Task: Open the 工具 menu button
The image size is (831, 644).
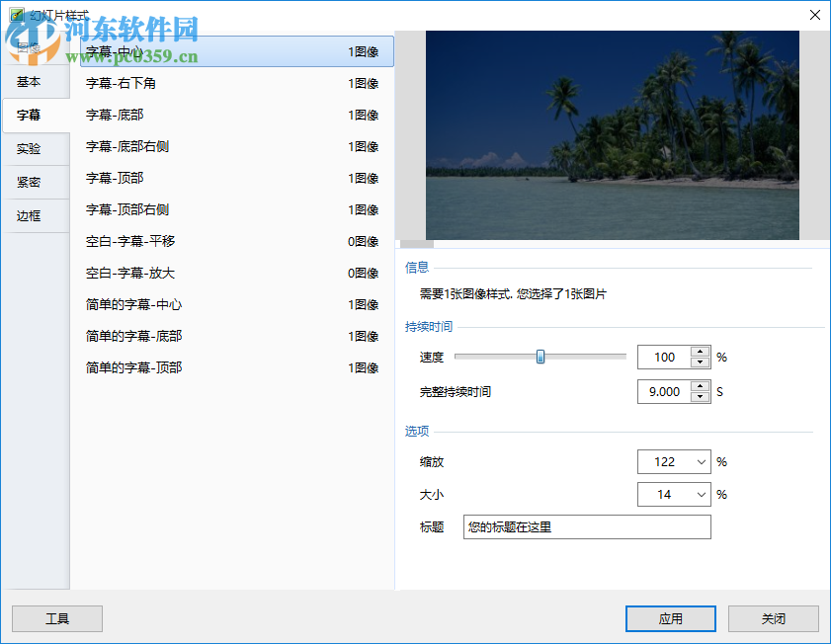Action: [56, 618]
